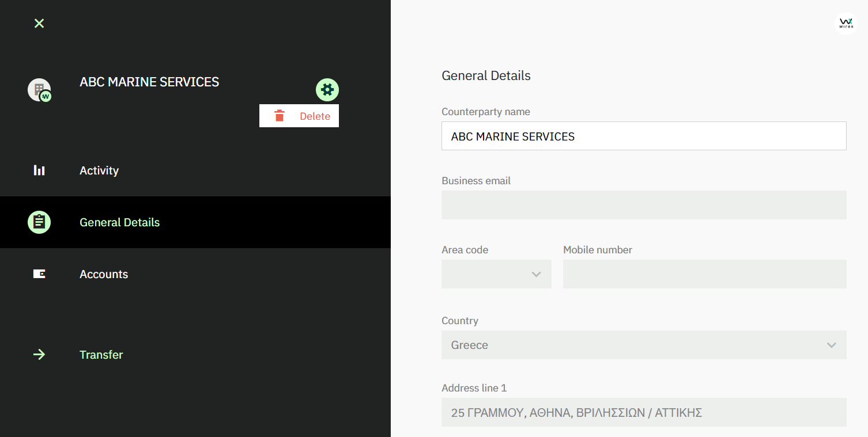
Task: Click the General Details clipboard icon
Action: pos(39,222)
